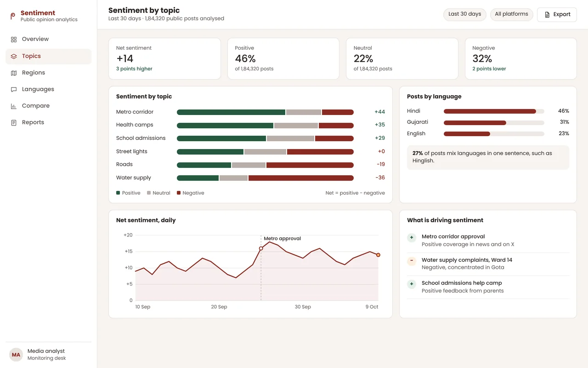Click the Regions map icon

point(14,73)
